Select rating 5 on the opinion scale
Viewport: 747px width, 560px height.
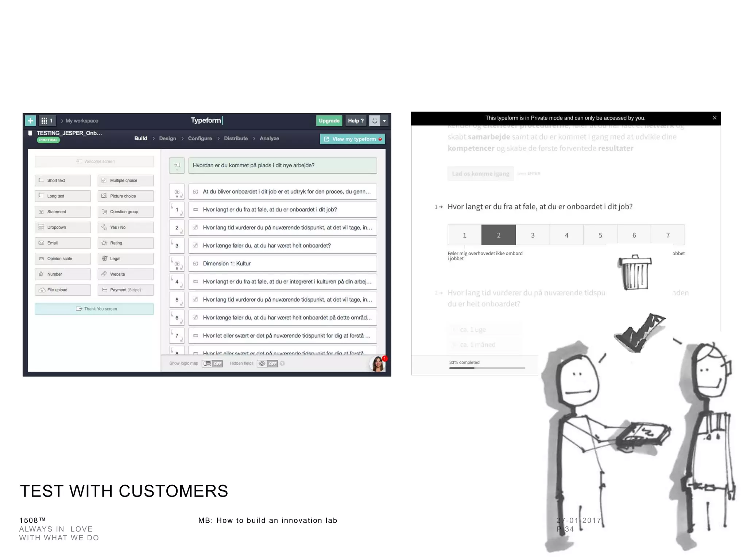point(600,235)
